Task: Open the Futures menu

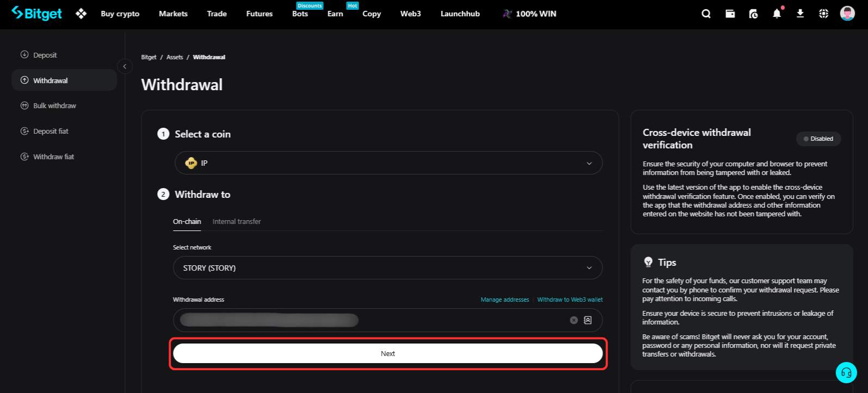Action: (x=259, y=14)
